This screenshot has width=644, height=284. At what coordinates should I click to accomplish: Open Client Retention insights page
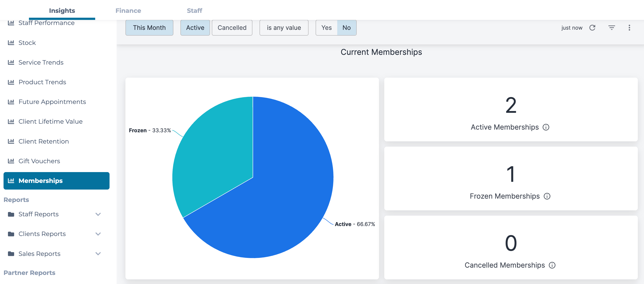pos(44,141)
